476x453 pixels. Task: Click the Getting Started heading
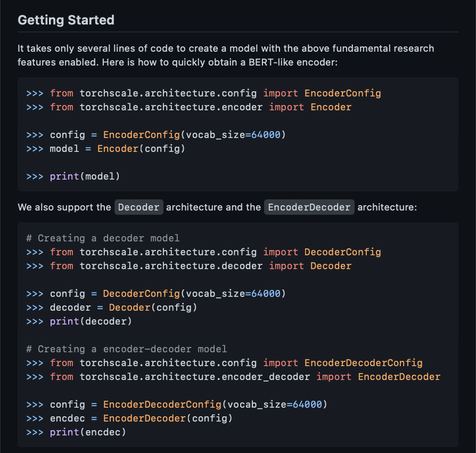pos(66,20)
